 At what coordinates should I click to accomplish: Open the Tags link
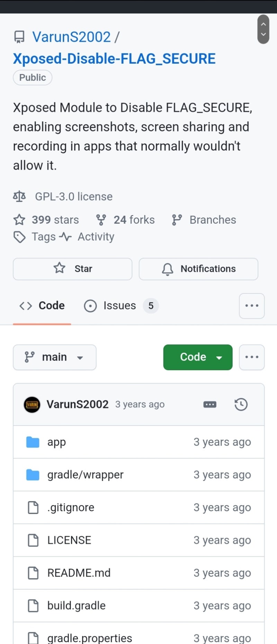(35, 237)
